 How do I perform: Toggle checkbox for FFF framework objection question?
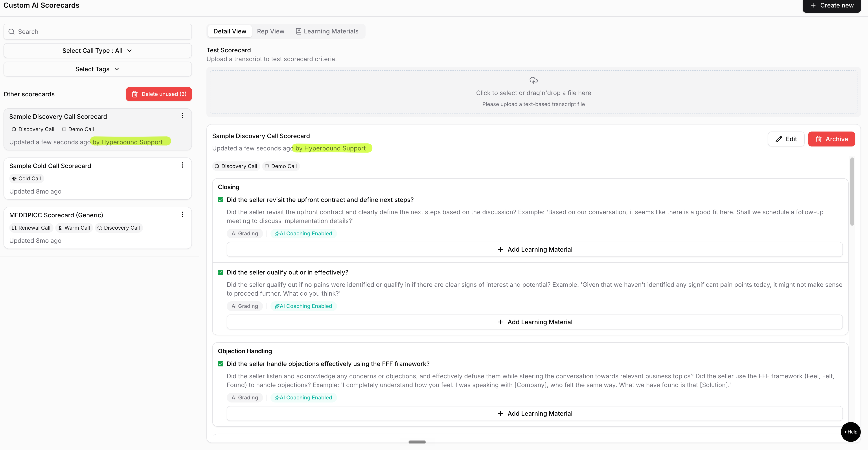(x=221, y=364)
